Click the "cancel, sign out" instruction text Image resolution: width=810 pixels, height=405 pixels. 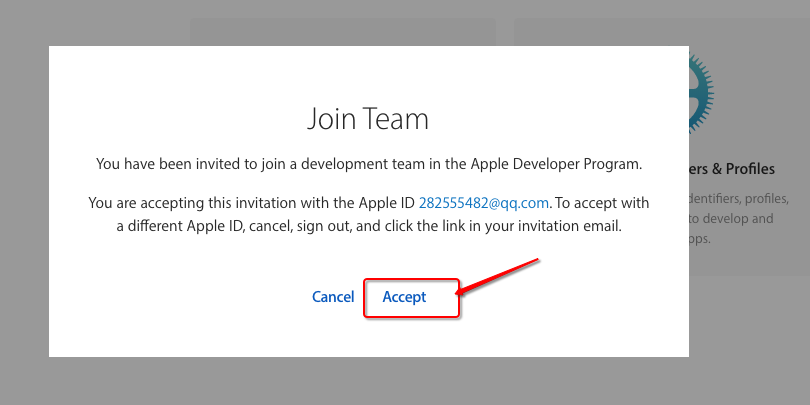coord(295,226)
